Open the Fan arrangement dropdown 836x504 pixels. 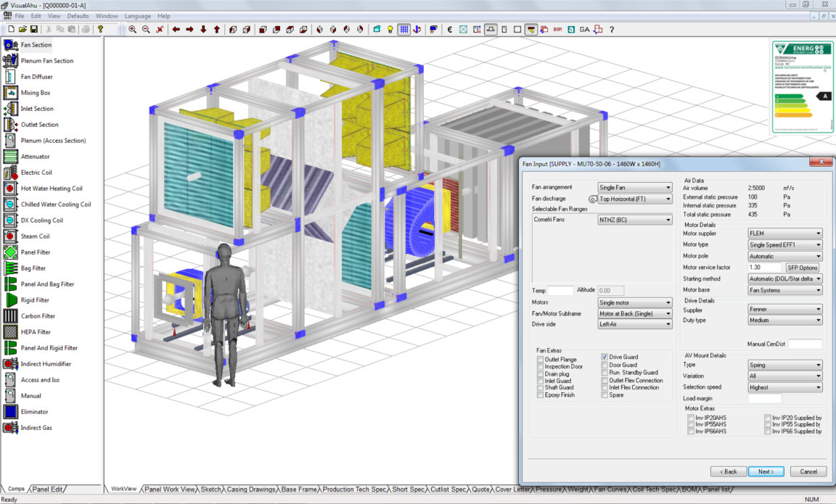click(635, 188)
